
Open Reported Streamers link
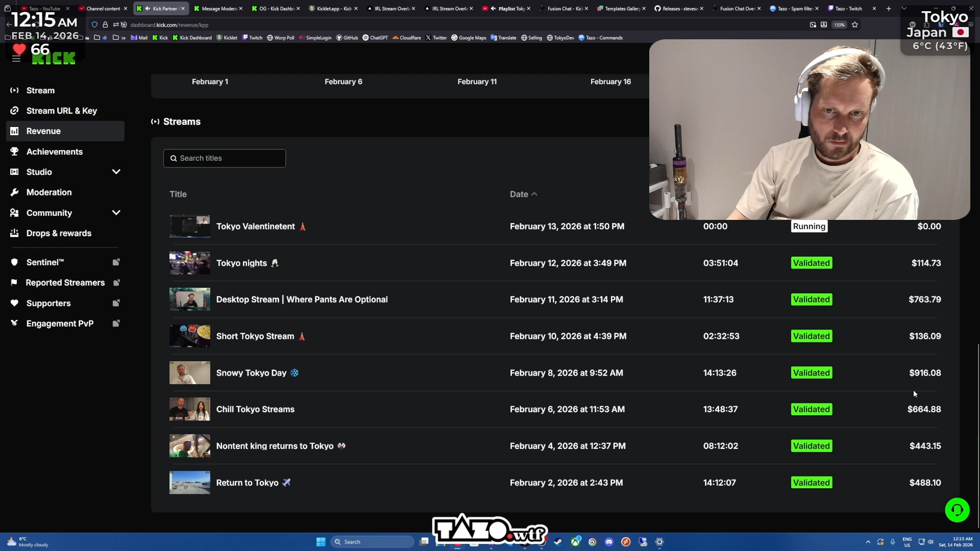(x=65, y=283)
